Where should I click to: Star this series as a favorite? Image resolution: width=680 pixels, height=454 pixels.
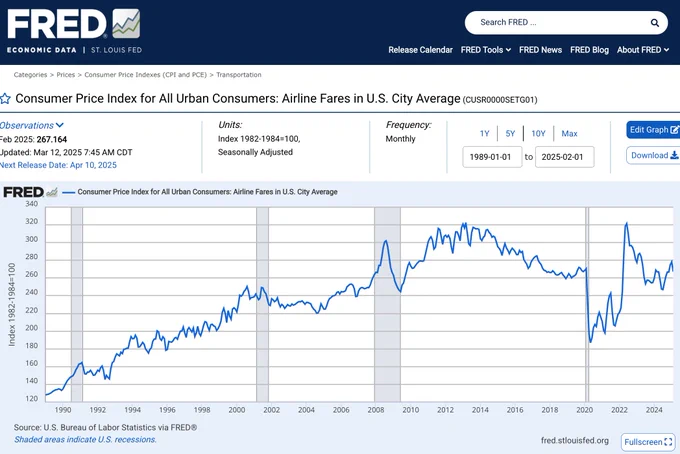(x=5, y=99)
